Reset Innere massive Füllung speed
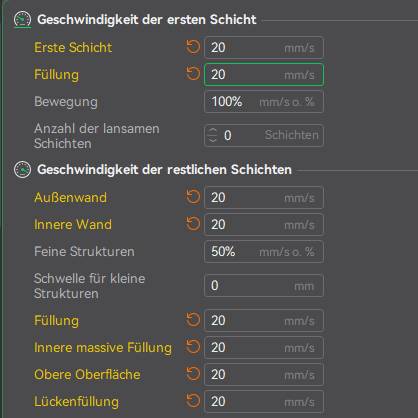Image resolution: width=418 pixels, height=418 pixels. (193, 347)
